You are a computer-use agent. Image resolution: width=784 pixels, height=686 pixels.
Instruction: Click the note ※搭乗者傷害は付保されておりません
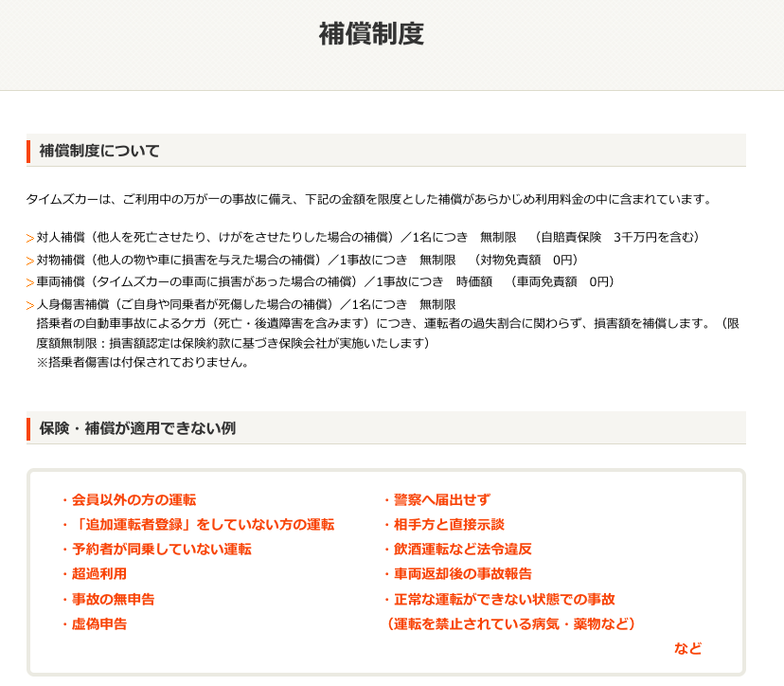click(x=142, y=362)
